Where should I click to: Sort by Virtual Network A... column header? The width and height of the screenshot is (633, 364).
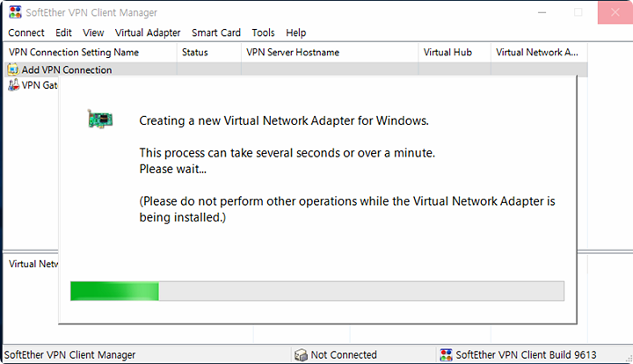tap(539, 53)
